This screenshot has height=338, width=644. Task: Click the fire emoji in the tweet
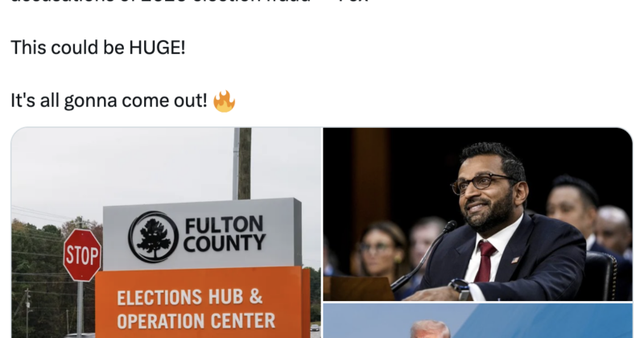tap(225, 101)
